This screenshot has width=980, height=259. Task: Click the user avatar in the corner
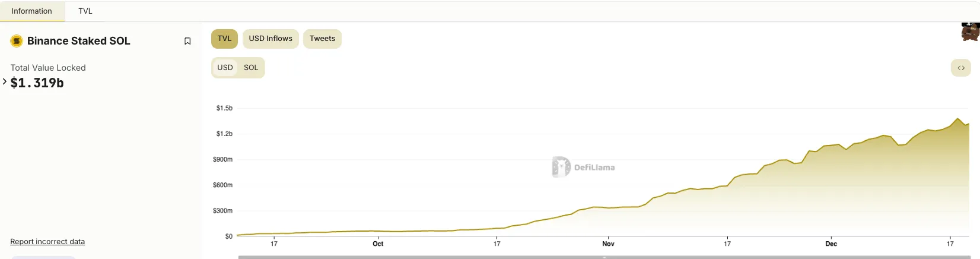click(971, 31)
